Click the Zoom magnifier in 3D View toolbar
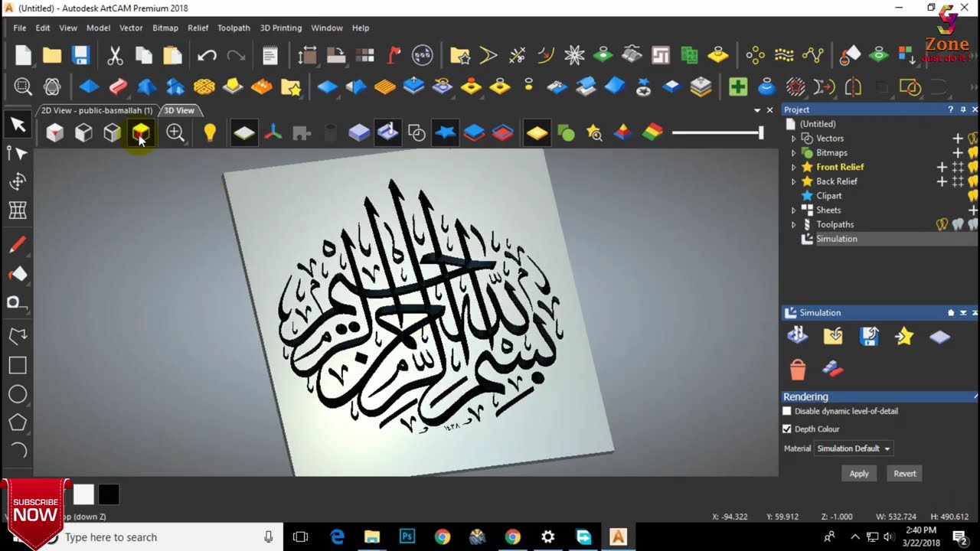The width and height of the screenshot is (980, 551). tap(175, 133)
